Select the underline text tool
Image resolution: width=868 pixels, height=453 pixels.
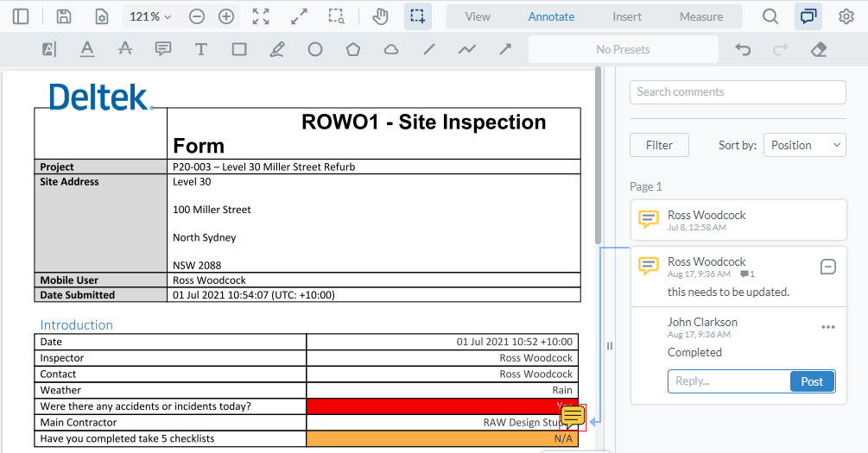[x=87, y=49]
